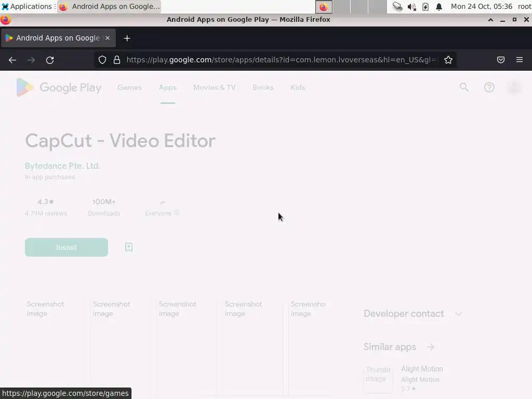
Task: Click the Everyone rating info icon
Action: 177,212
